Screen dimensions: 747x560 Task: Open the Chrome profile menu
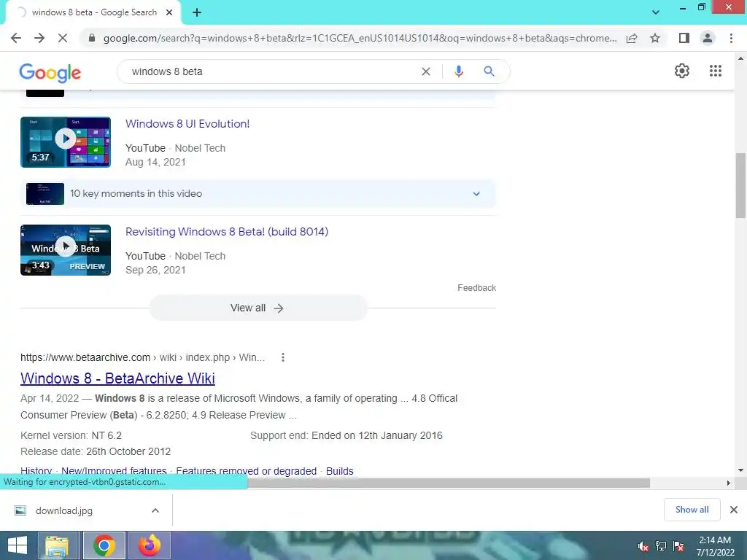708,38
